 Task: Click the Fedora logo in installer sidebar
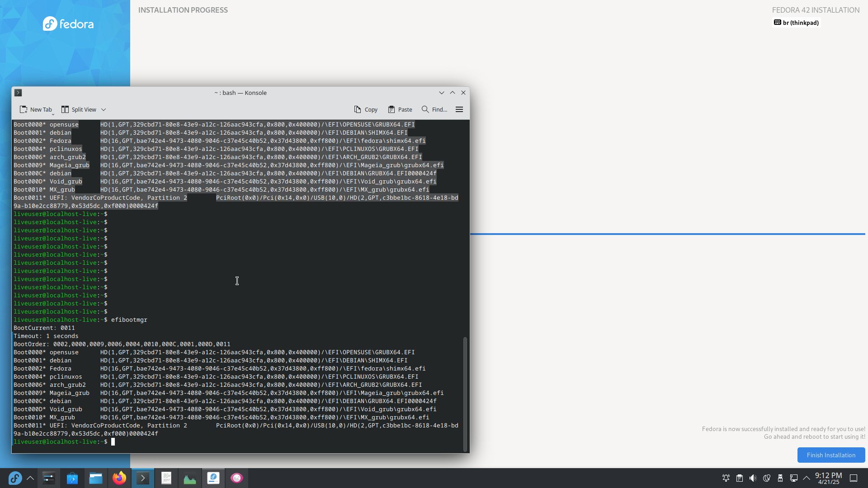pyautogui.click(x=68, y=23)
